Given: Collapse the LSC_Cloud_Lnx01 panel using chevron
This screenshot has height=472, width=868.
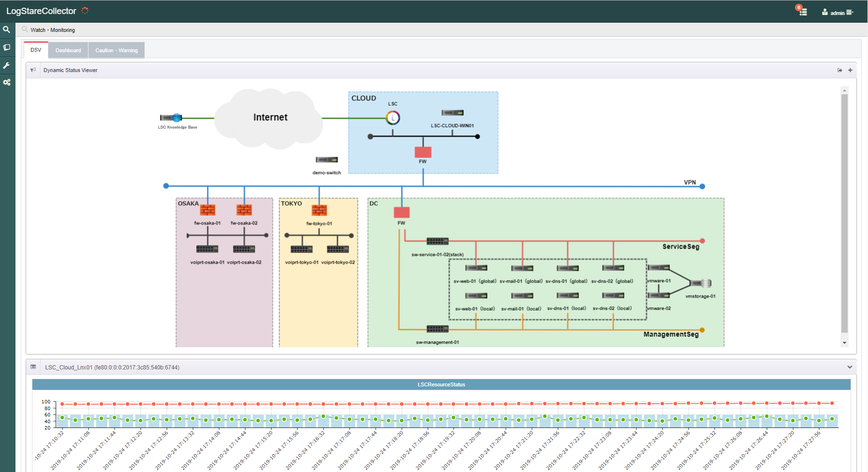Looking at the screenshot, I should point(850,367).
